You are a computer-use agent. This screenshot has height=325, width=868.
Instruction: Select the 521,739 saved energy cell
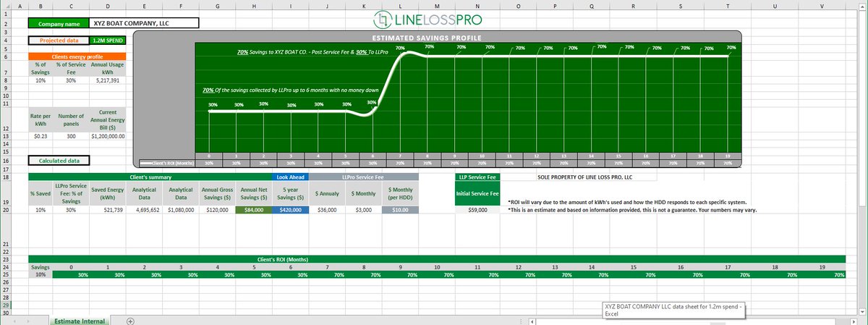coord(108,210)
